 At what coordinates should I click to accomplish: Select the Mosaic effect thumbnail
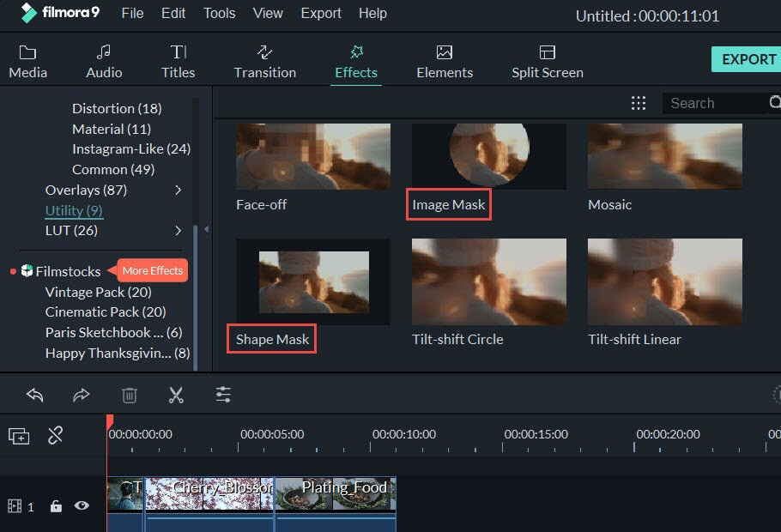(665, 156)
